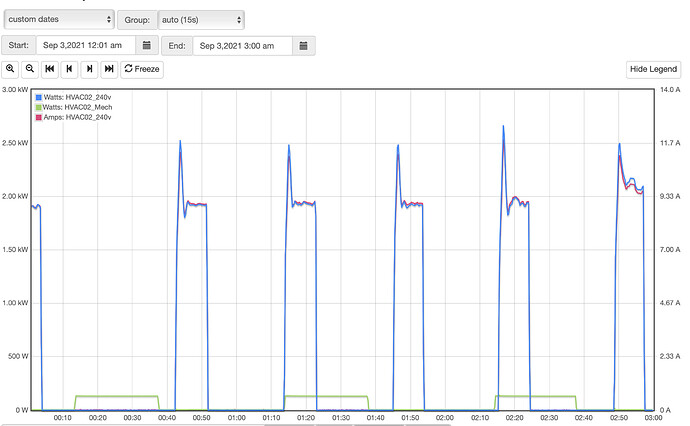
Task: Click the 02:20 time axis label
Action: [x=514, y=418]
